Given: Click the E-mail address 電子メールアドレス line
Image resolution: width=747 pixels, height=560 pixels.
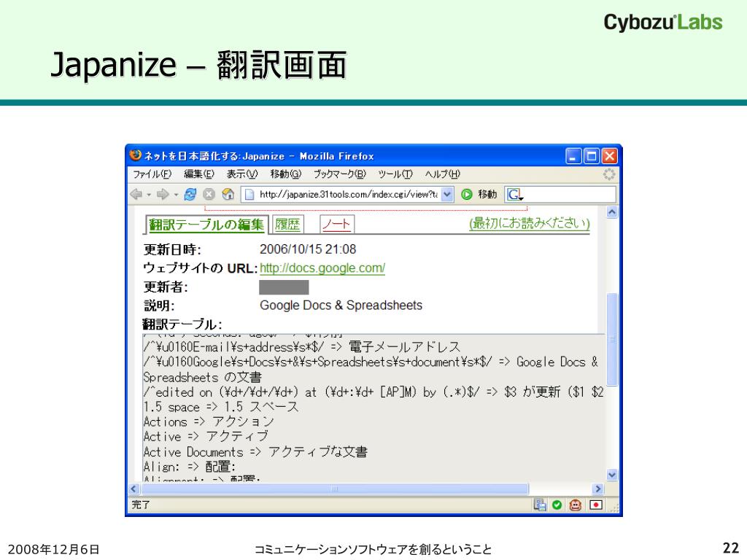Looking at the screenshot, I should pos(302,346).
